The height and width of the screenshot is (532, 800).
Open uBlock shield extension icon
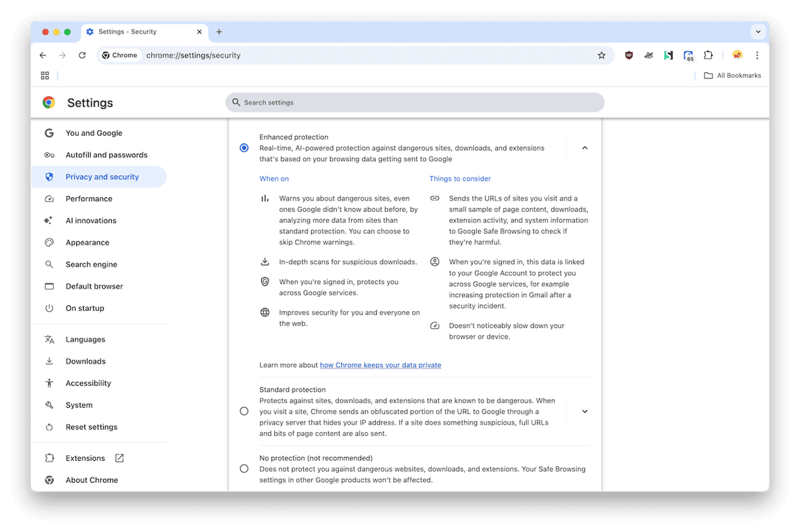tap(629, 55)
